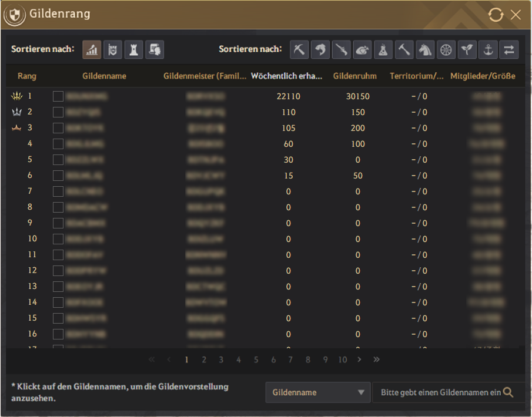Click the Rang column header

point(27,76)
